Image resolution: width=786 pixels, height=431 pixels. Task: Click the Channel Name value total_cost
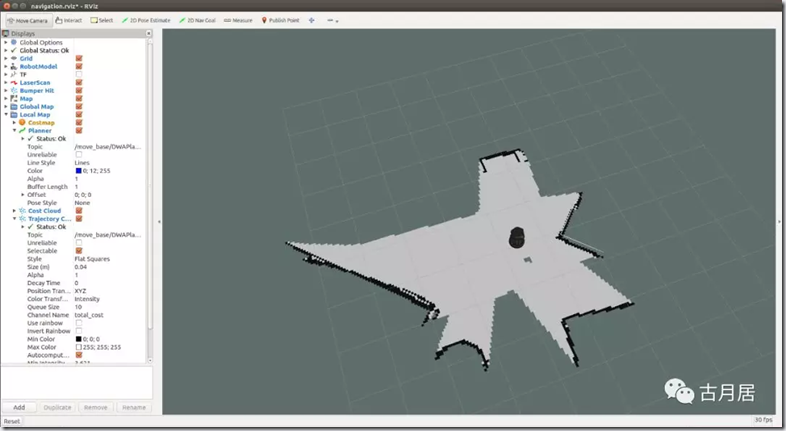(89, 315)
